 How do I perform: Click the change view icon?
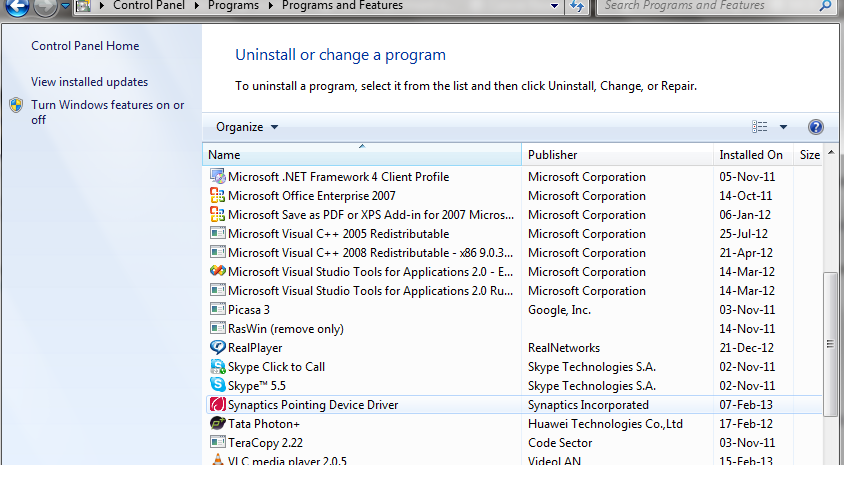760,127
